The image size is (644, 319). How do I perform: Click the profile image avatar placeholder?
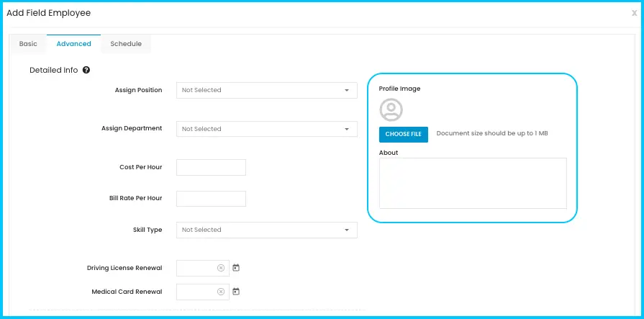pyautogui.click(x=391, y=109)
